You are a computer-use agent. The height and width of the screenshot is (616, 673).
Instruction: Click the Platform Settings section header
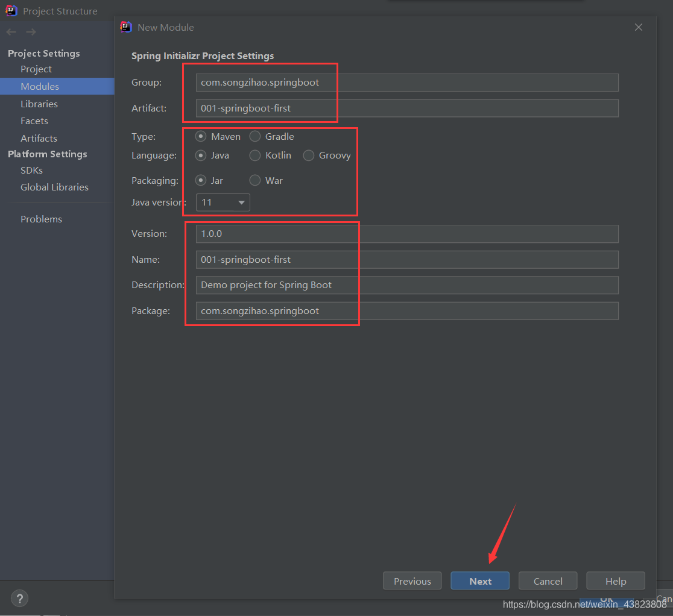[x=47, y=154]
